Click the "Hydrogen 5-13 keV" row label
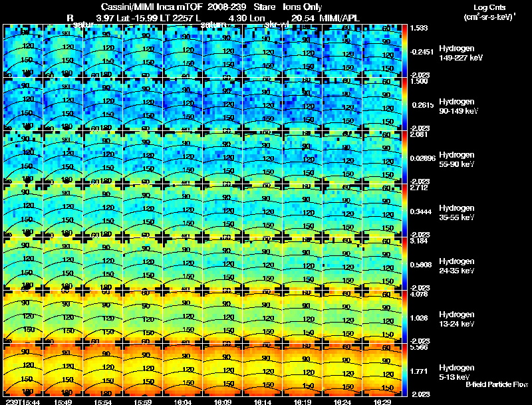The image size is (532, 405). (x=457, y=372)
